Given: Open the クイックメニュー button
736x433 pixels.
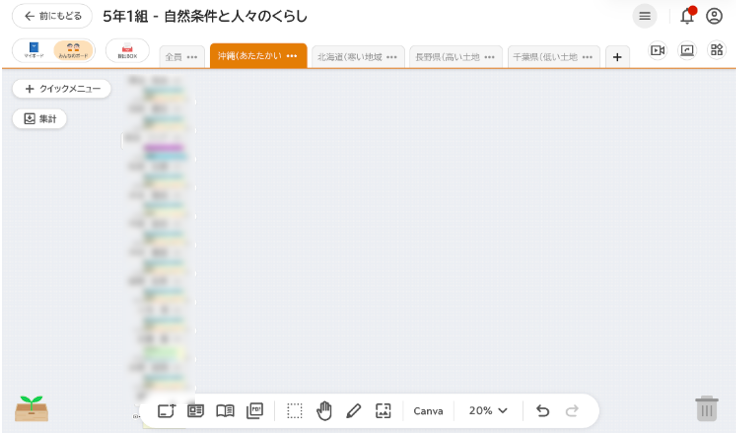Looking at the screenshot, I should coord(62,89).
